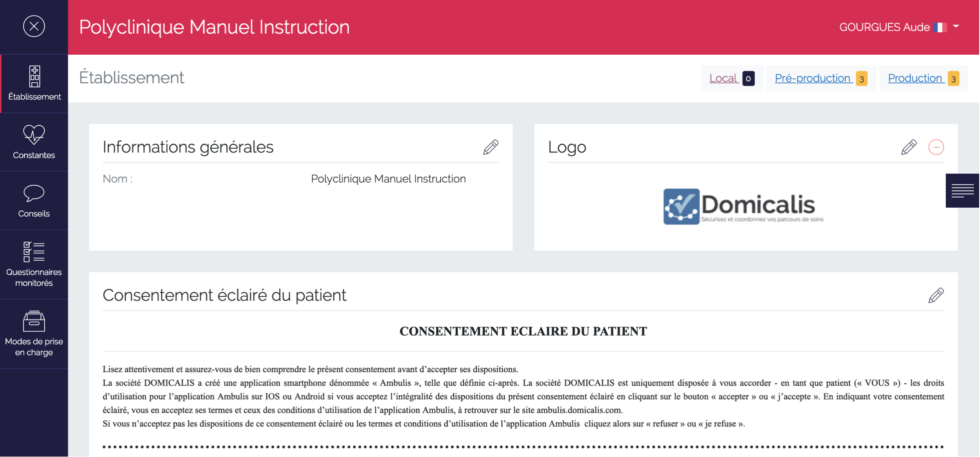Close the panel with the X button

(33, 26)
